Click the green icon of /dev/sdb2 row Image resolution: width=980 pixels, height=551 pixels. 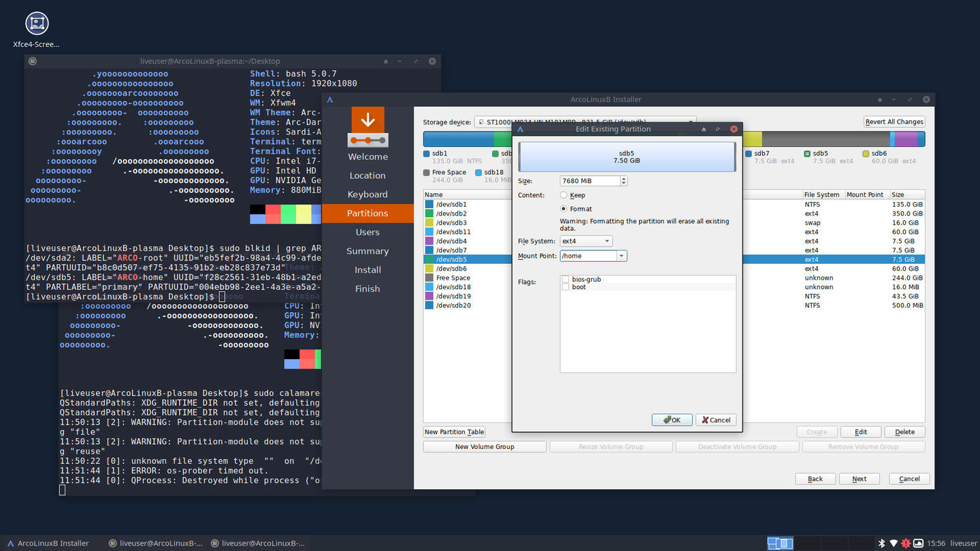[429, 214]
